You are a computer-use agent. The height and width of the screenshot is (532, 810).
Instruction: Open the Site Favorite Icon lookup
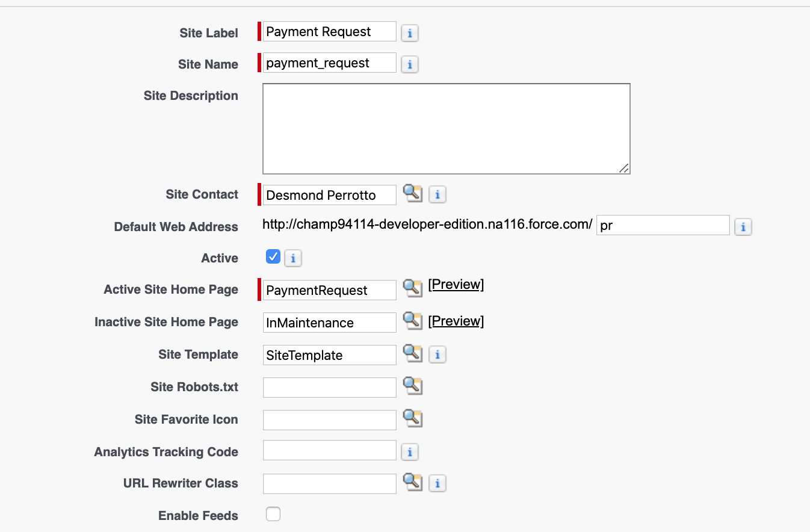point(413,419)
